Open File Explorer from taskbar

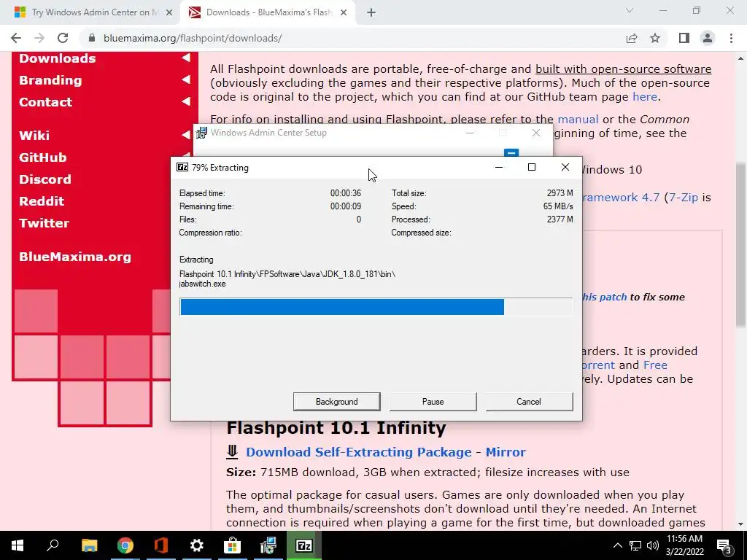click(x=89, y=545)
